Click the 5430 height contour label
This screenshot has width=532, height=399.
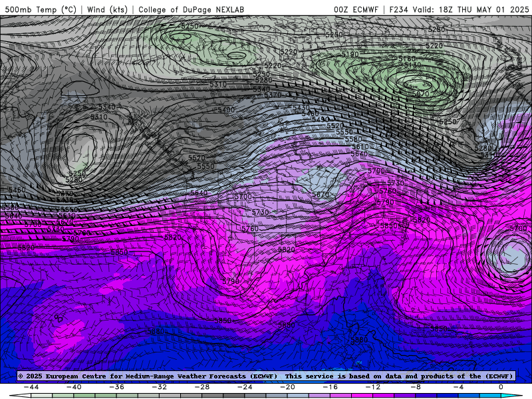click(301, 108)
